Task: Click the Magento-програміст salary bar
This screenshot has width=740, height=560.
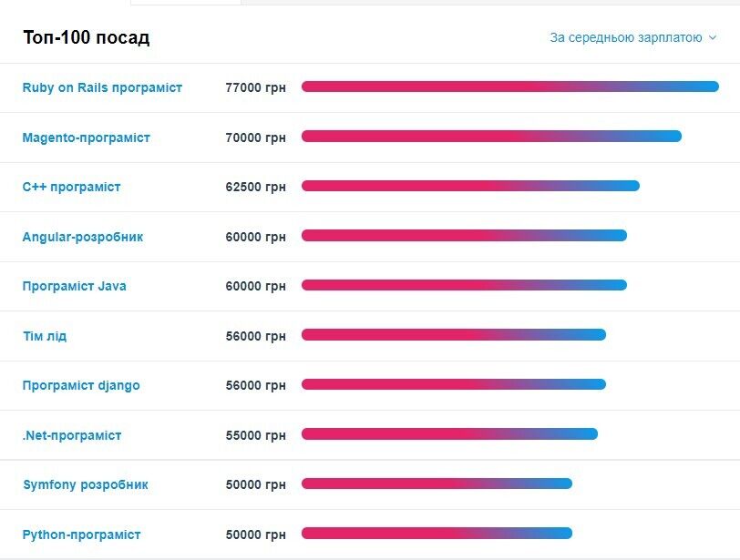Action: [491, 137]
